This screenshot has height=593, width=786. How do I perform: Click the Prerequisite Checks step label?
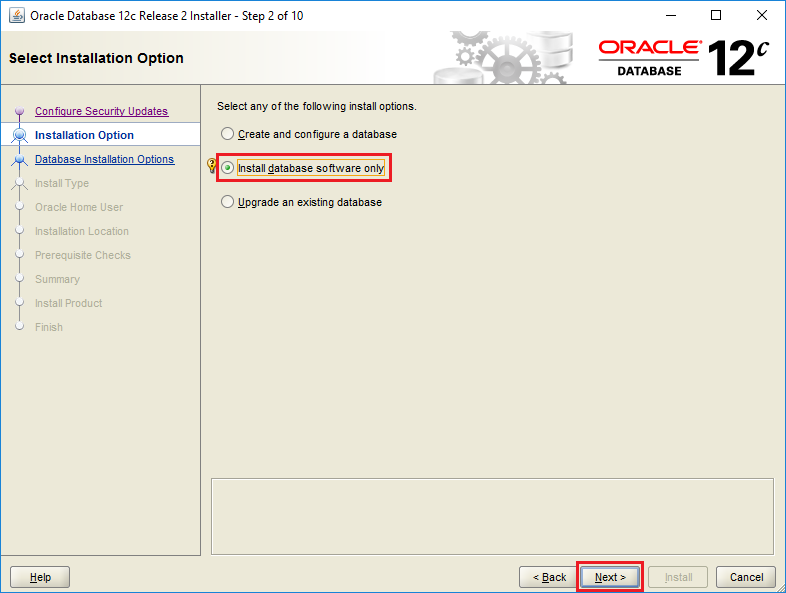click(83, 256)
